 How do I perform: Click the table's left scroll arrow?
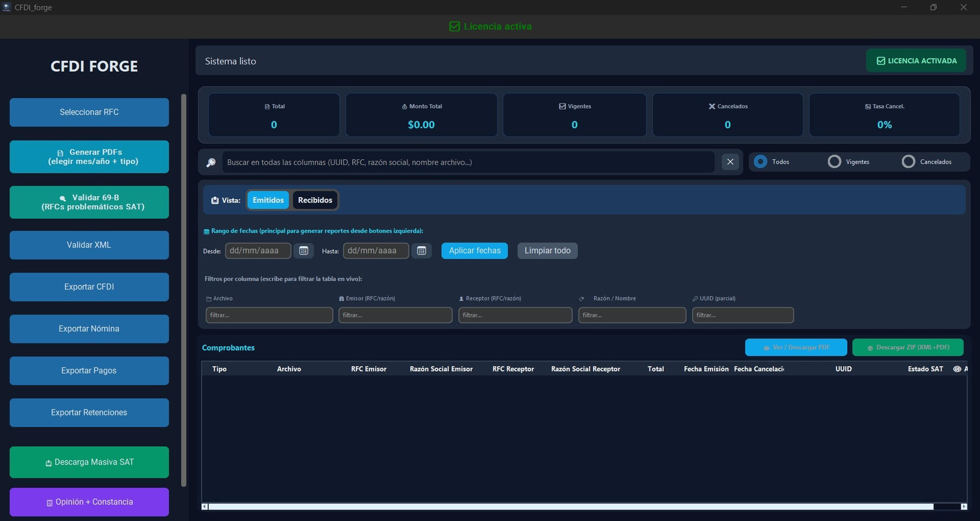205,507
